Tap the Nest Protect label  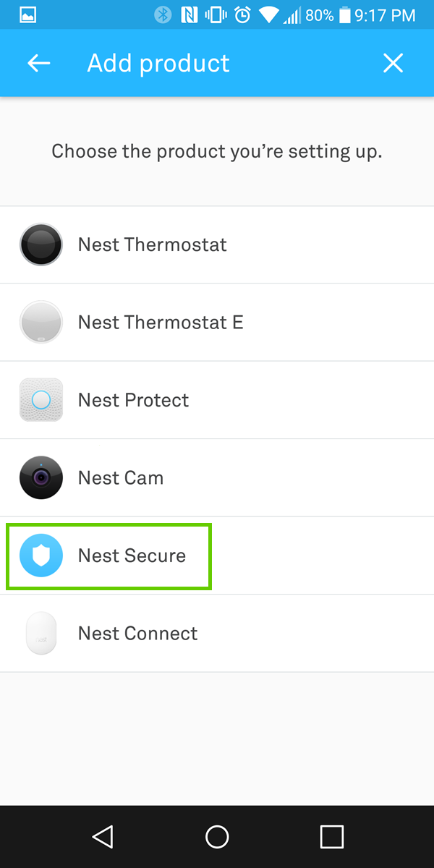pos(133,400)
